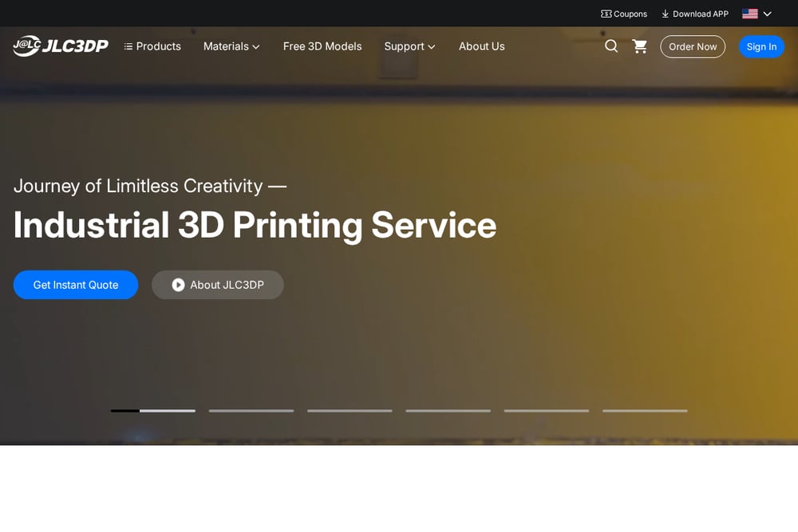Click the Download APP arrow icon

pos(666,14)
